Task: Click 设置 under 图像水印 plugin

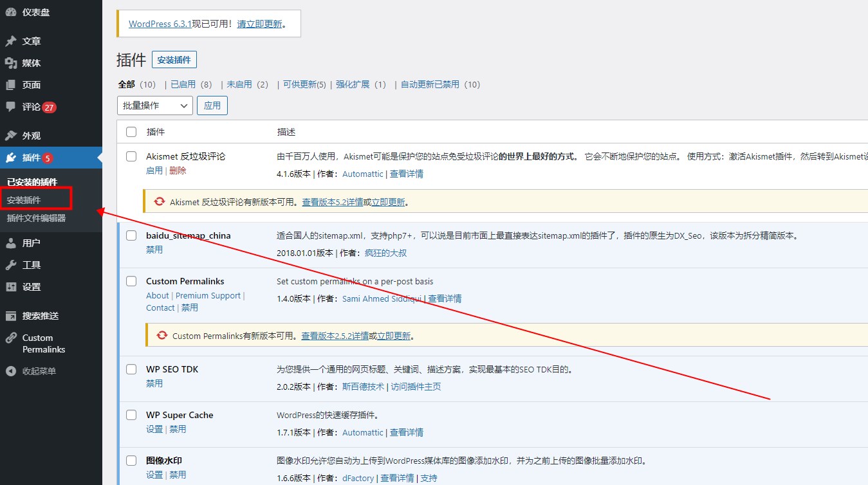Action: click(x=154, y=475)
